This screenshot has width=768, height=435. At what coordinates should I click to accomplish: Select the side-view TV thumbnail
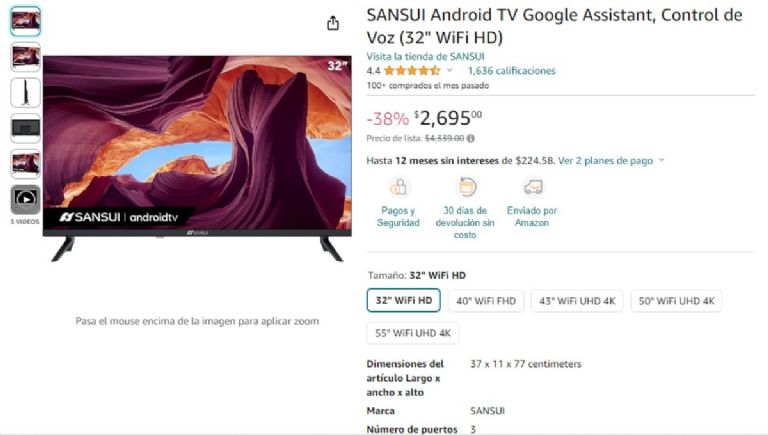[x=25, y=93]
